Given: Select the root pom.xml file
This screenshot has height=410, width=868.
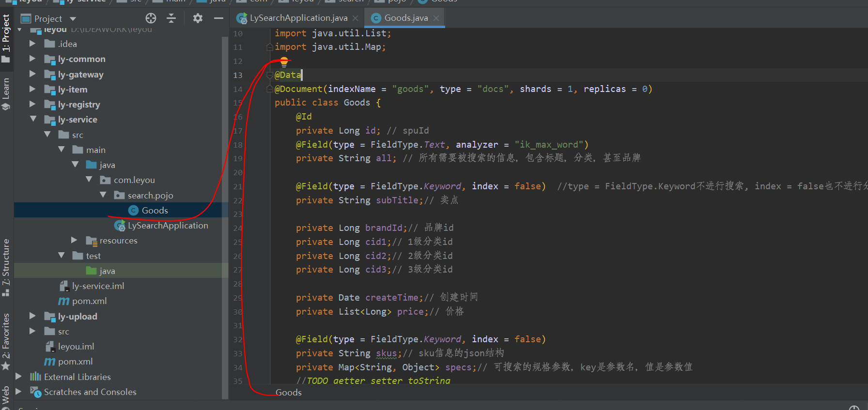Looking at the screenshot, I should click(75, 362).
